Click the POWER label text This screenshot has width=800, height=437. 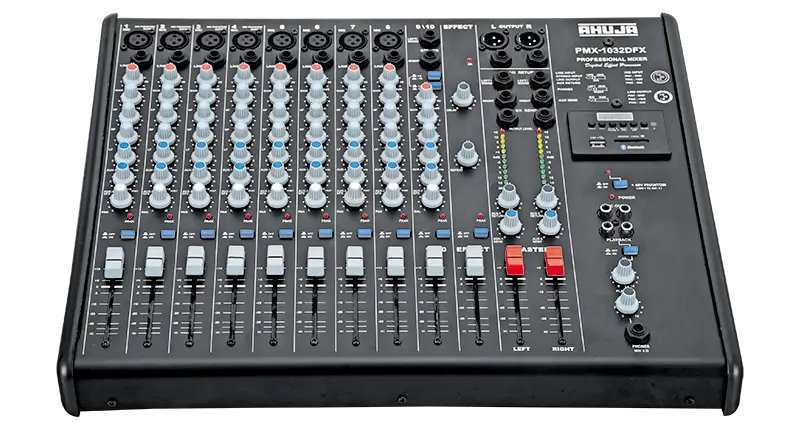627,197
